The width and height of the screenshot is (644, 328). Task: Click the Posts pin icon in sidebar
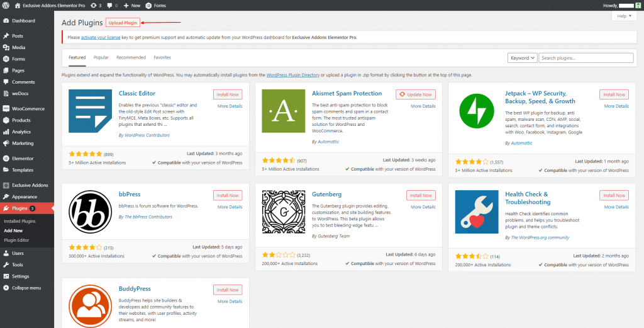pos(6,36)
